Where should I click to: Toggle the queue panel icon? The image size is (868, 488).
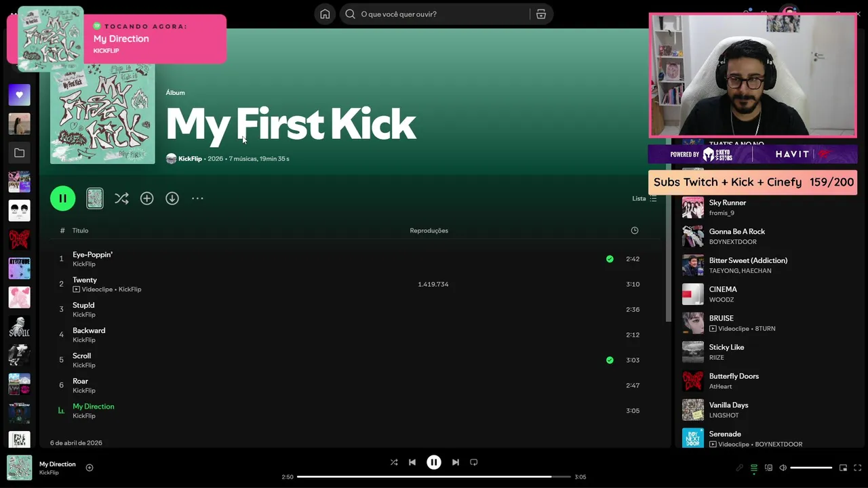point(754,468)
